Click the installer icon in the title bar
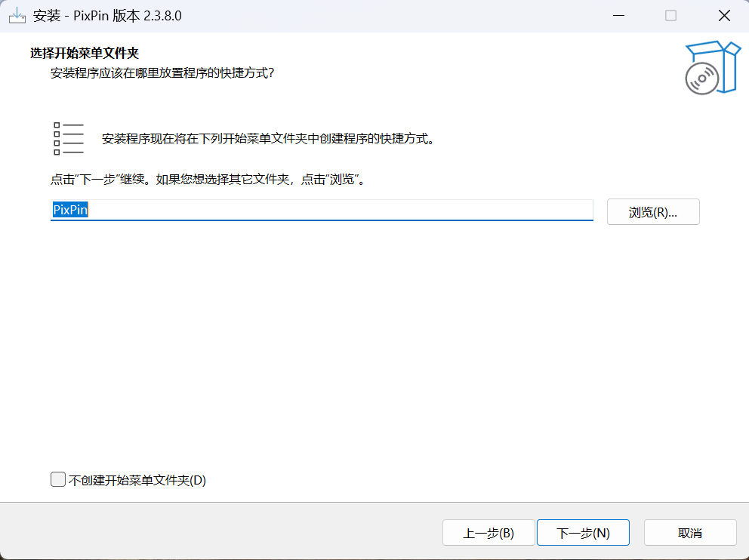749x560 pixels. click(x=17, y=16)
